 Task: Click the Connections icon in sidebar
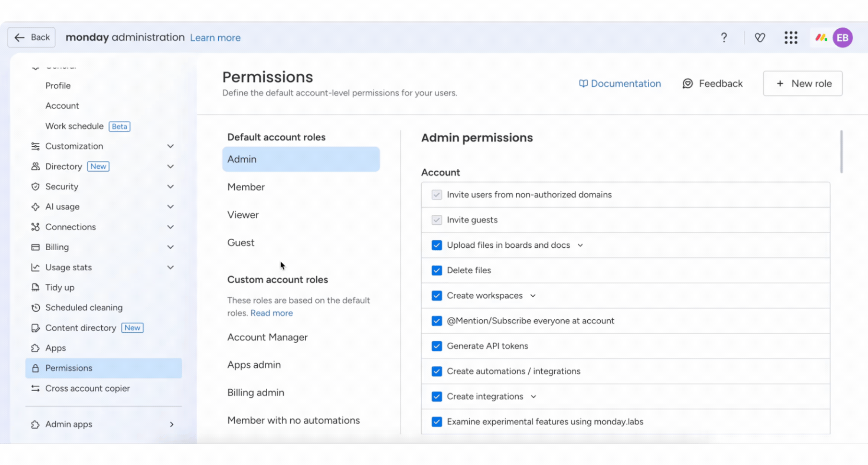point(36,227)
